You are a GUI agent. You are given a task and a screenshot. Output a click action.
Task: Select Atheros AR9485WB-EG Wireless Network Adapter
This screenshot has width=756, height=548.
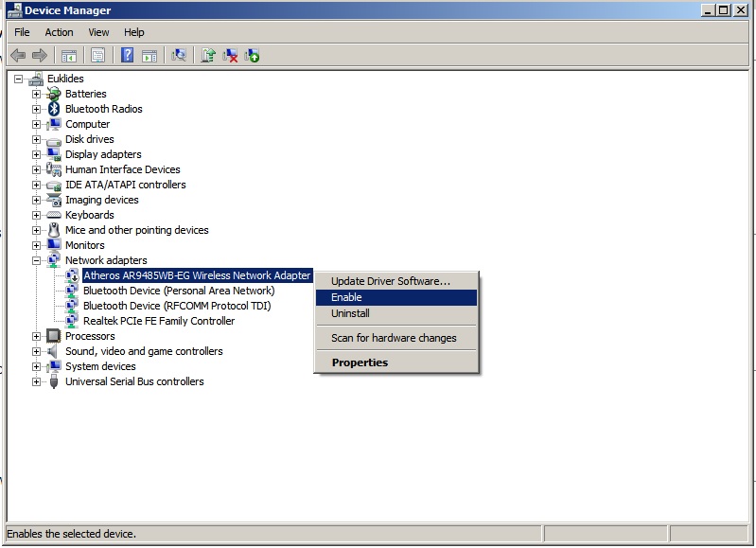point(197,275)
